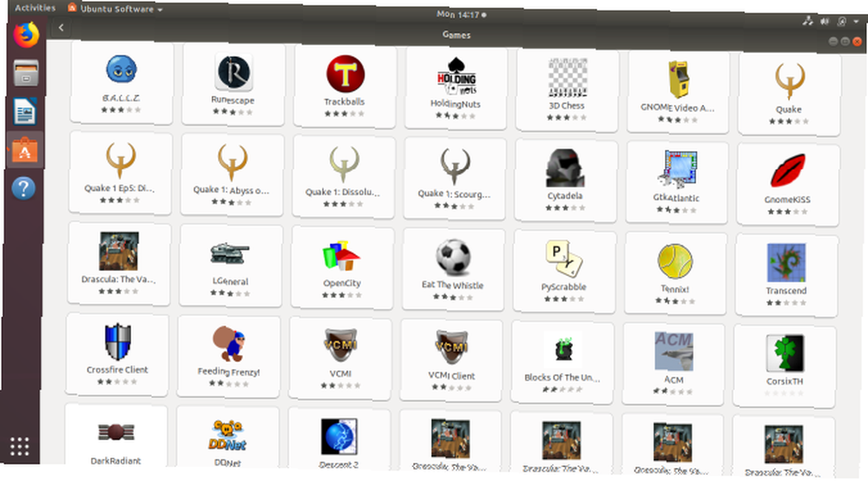Image resolution: width=868 pixels, height=481 pixels.
Task: Open the DDNet game icon
Action: [227, 435]
